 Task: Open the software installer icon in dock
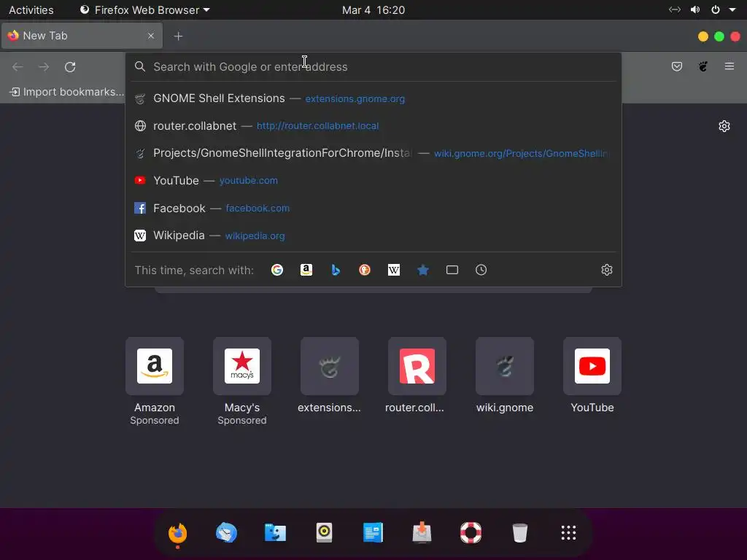tap(422, 533)
